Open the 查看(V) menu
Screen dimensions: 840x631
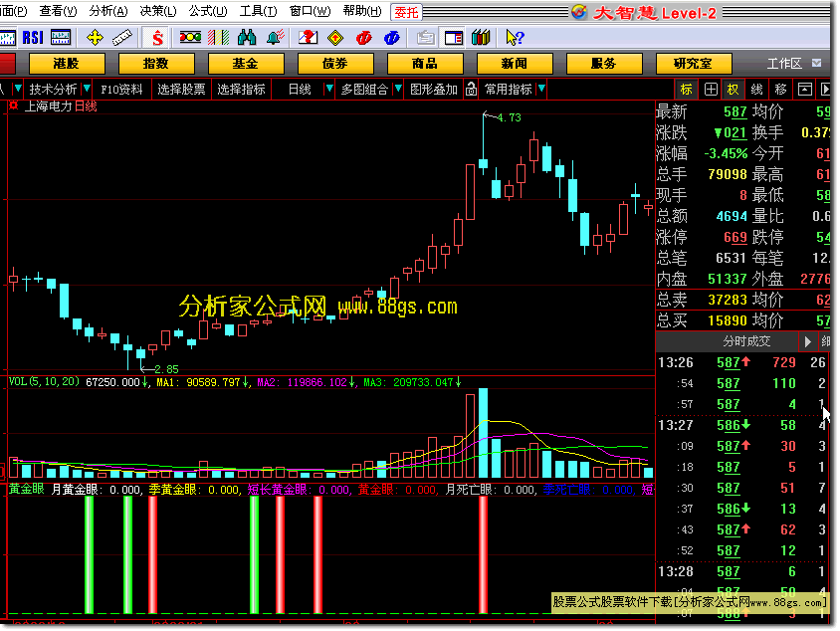coord(58,11)
